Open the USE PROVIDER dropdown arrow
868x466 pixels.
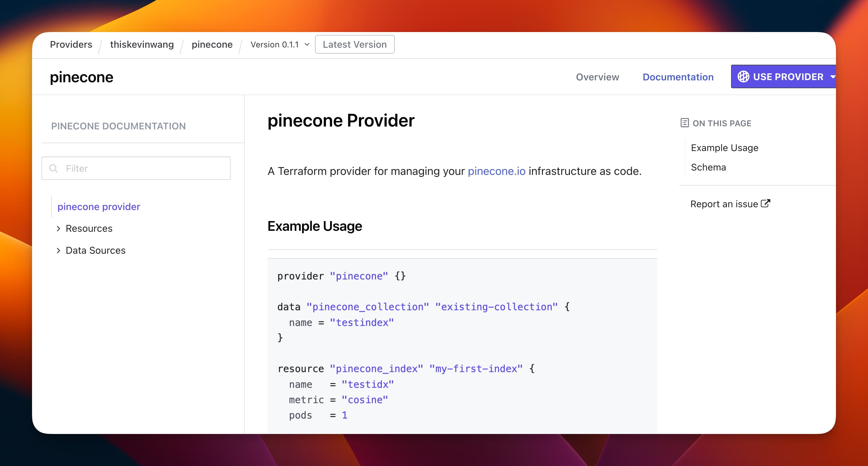833,77
